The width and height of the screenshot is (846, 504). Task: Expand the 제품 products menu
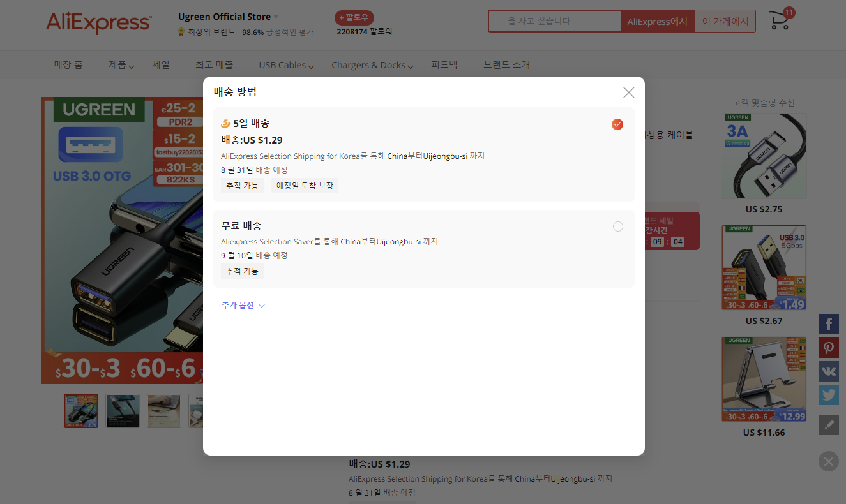(x=121, y=65)
